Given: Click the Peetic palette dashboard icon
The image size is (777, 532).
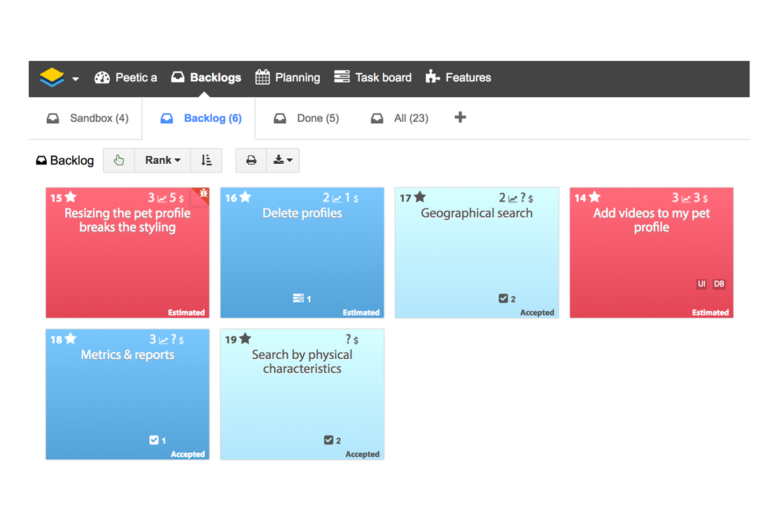Looking at the screenshot, I should (102, 77).
